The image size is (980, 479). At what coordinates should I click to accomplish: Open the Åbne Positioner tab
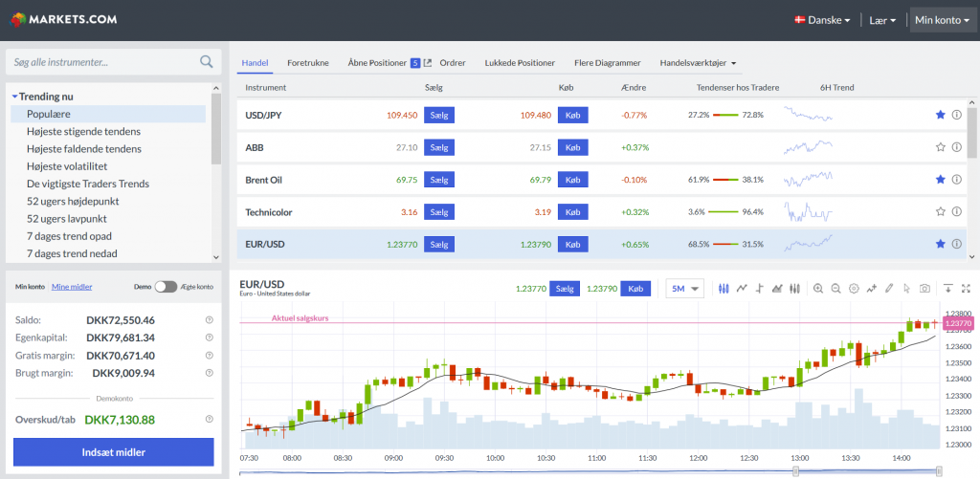377,62
